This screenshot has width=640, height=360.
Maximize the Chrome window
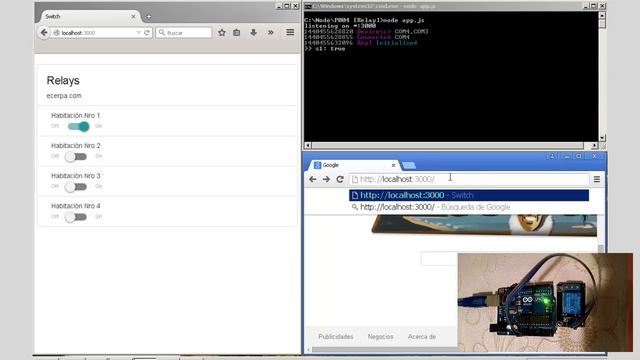click(579, 156)
